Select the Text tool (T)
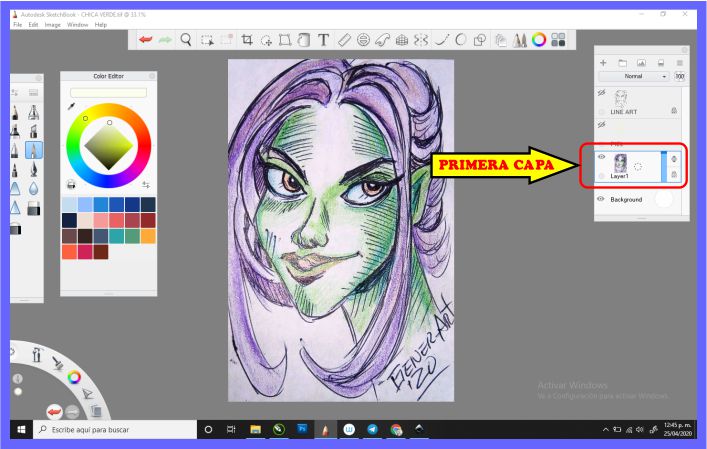Viewport: 707px width, 449px height. (323, 40)
